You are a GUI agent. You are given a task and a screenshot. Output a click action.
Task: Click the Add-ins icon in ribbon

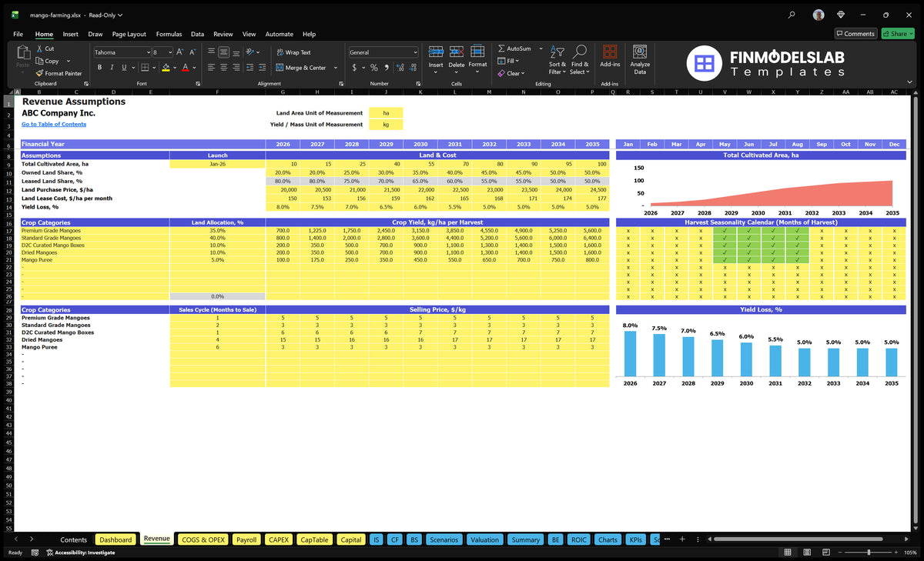pos(610,55)
